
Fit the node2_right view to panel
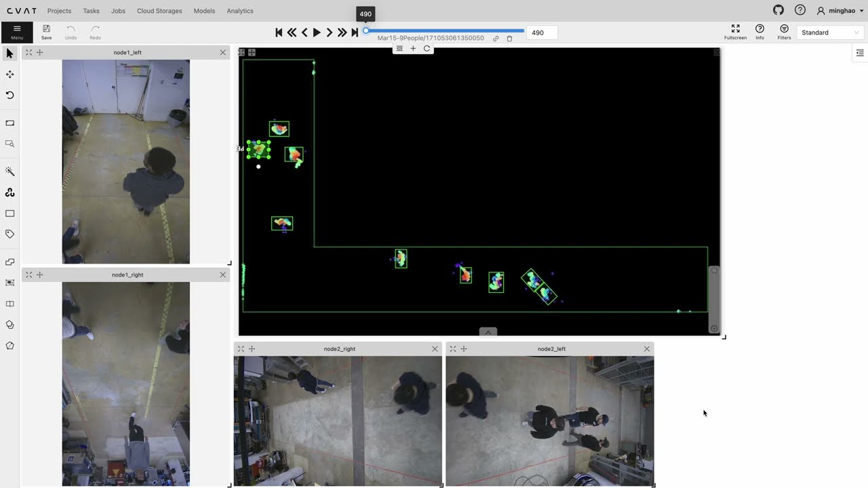[x=241, y=348]
